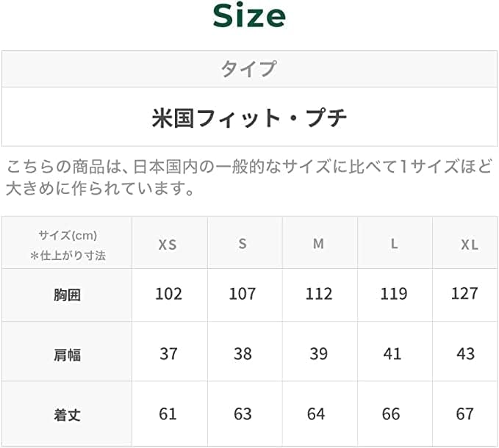Screen dimensions: 499x448
Task: Click the 肩幅 row label
Action: (x=67, y=355)
